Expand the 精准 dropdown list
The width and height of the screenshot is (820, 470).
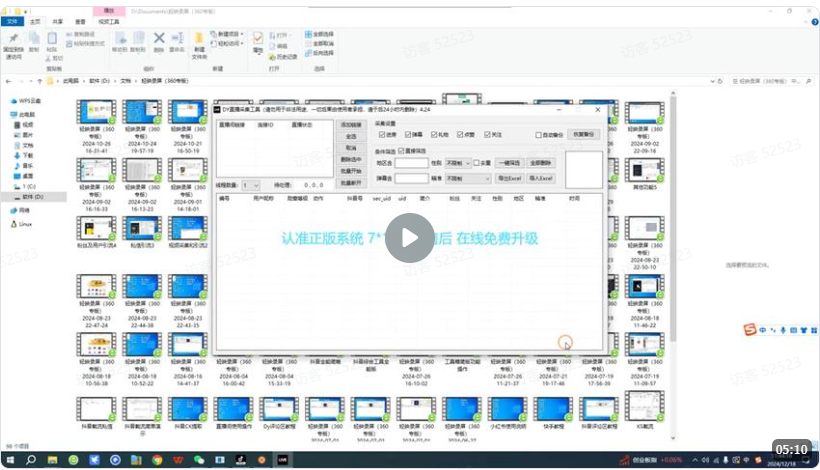467,177
